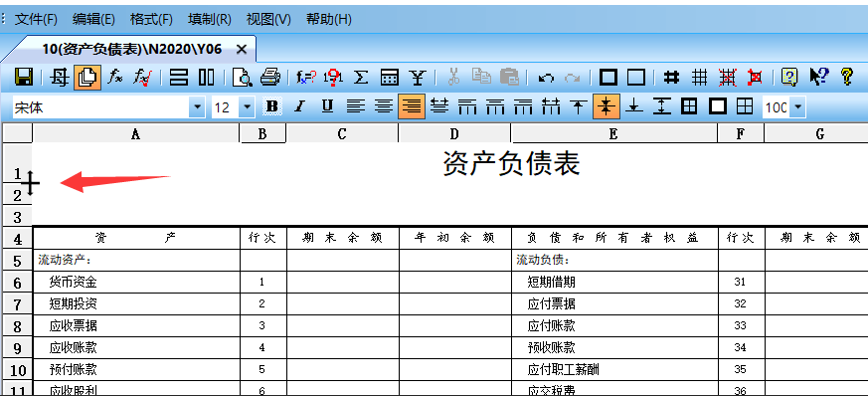The height and width of the screenshot is (396, 868).
Task: Toggle Underline formatting
Action: pyautogui.click(x=327, y=106)
